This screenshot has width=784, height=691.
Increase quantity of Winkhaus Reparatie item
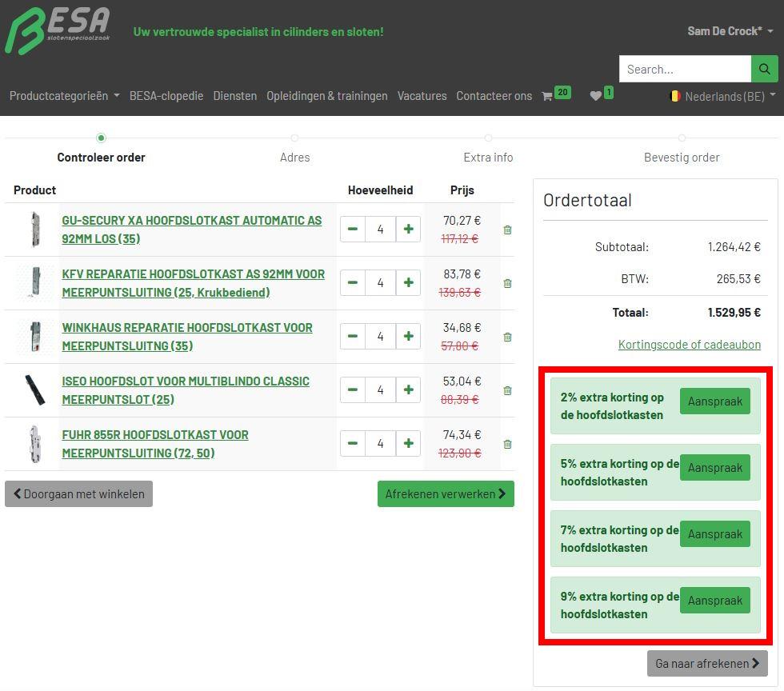[408, 336]
